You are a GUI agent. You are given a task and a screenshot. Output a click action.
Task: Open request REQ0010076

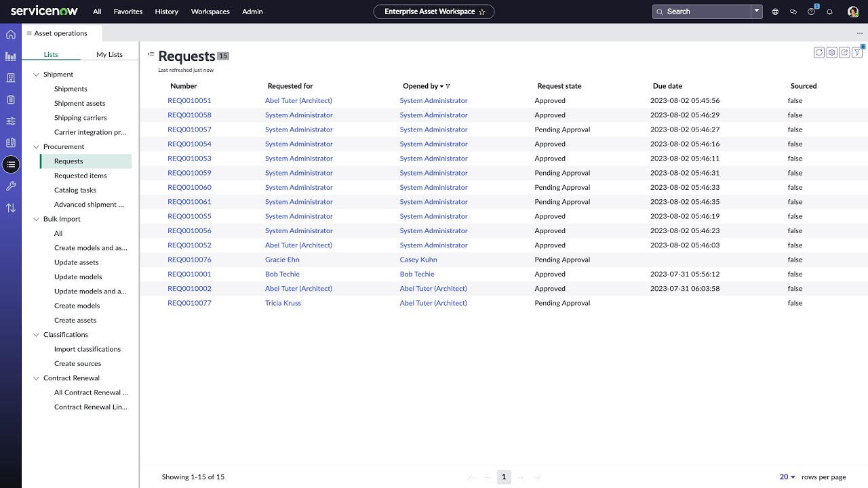click(189, 260)
